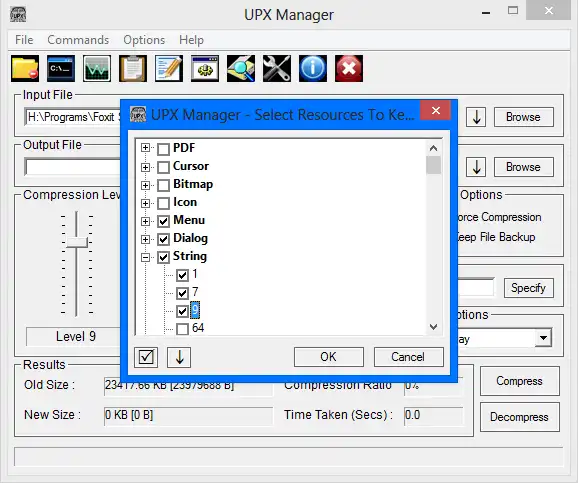Expand the Dialog tree node
Viewport: 578px width, 483px height.
click(145, 239)
